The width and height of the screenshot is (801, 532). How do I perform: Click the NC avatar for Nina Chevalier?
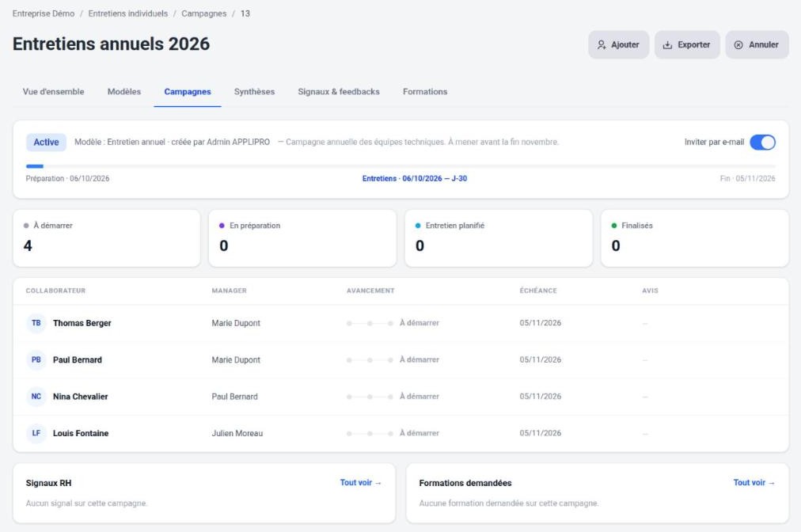[x=36, y=397]
